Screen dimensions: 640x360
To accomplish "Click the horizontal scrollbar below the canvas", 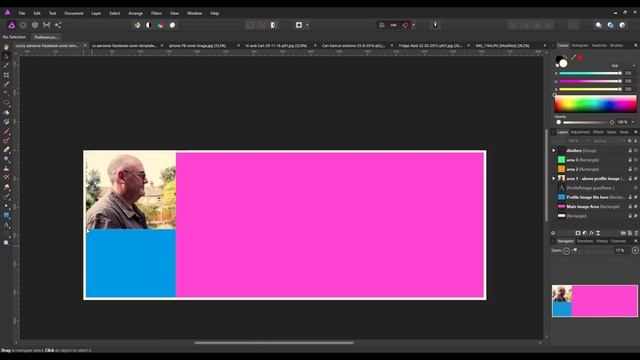I will 274,343.
